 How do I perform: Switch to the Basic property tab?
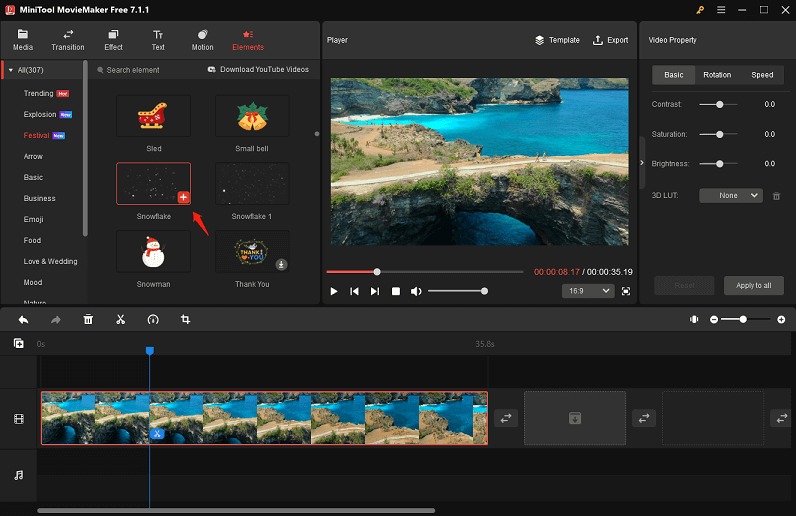click(674, 75)
